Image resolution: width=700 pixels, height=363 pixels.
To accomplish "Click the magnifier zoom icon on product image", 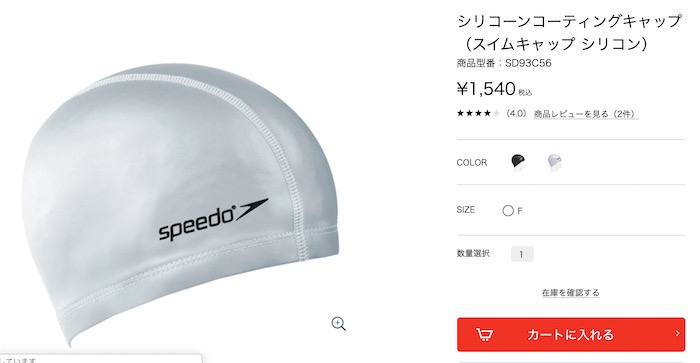I will (339, 324).
